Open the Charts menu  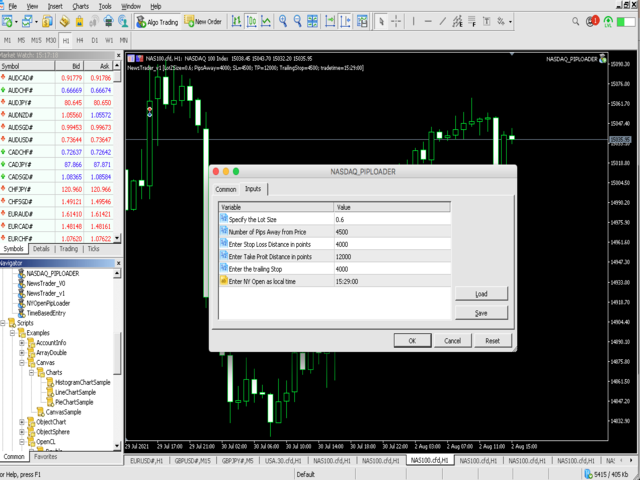[80, 6]
